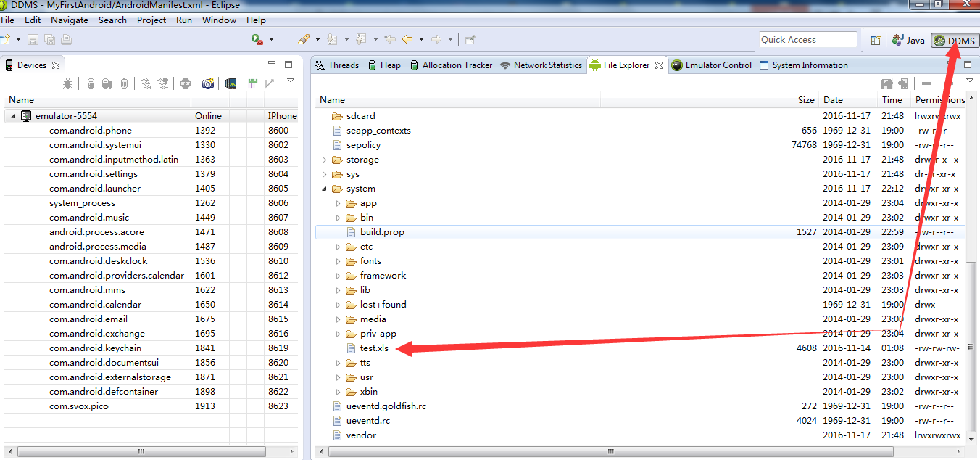
Task: Go to Previous Annotation icon
Action: point(360,39)
